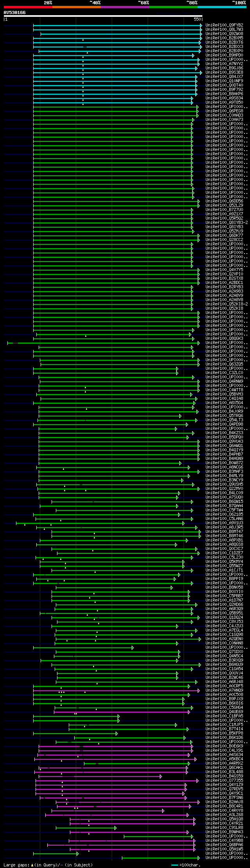Screen dimensions: 250x868
Task: Open hit UniRef100_Q8L7W3 label
Action: click(224, 29)
